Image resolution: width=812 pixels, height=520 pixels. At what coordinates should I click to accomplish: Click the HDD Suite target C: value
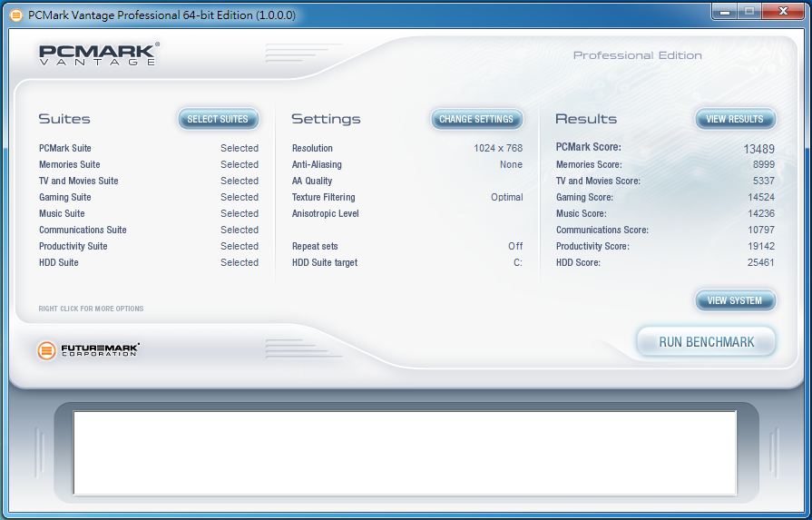[x=517, y=262]
